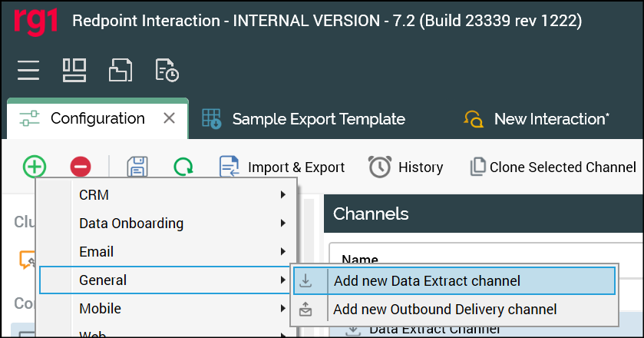Image resolution: width=644 pixels, height=338 pixels.
Task: Click the red remove channel button
Action: [x=81, y=167]
